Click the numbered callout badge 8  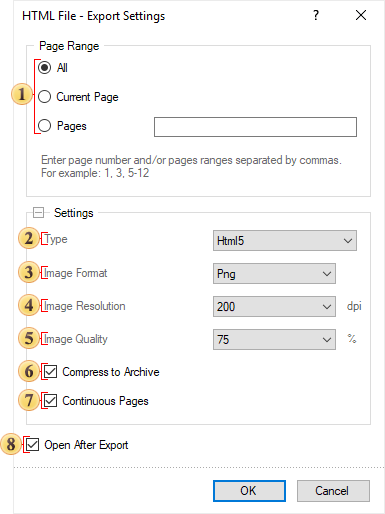click(11, 444)
